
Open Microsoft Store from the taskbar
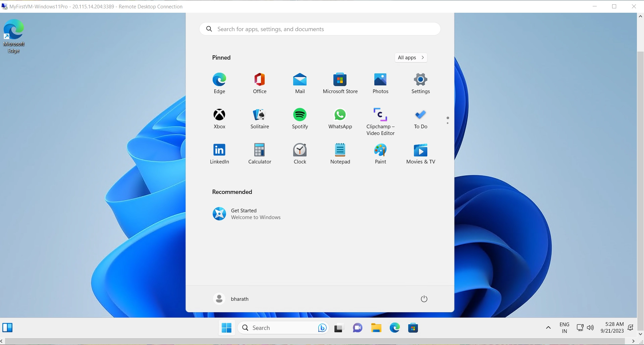[x=413, y=328]
